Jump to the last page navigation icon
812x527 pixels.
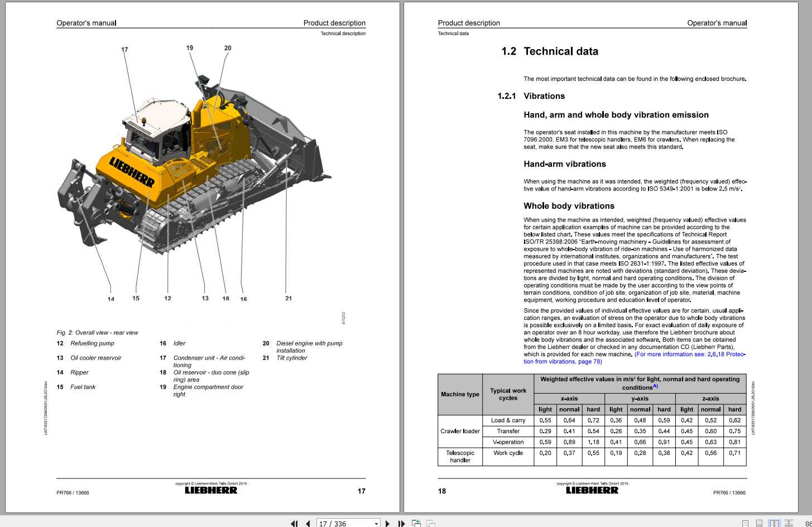401,523
